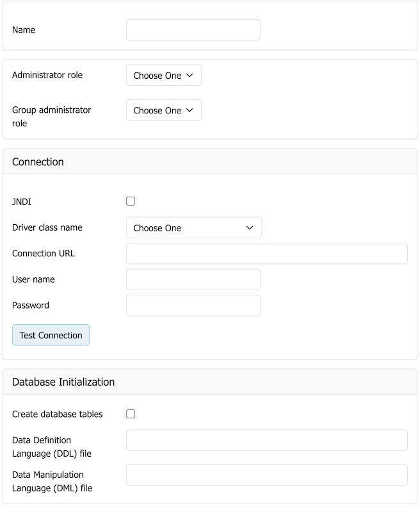The height and width of the screenshot is (508, 420).
Task: Click the Database Initialization section heading
Action: [63, 382]
